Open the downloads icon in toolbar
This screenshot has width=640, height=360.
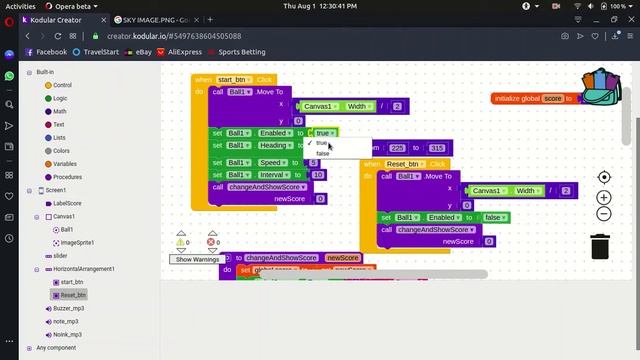[x=615, y=36]
